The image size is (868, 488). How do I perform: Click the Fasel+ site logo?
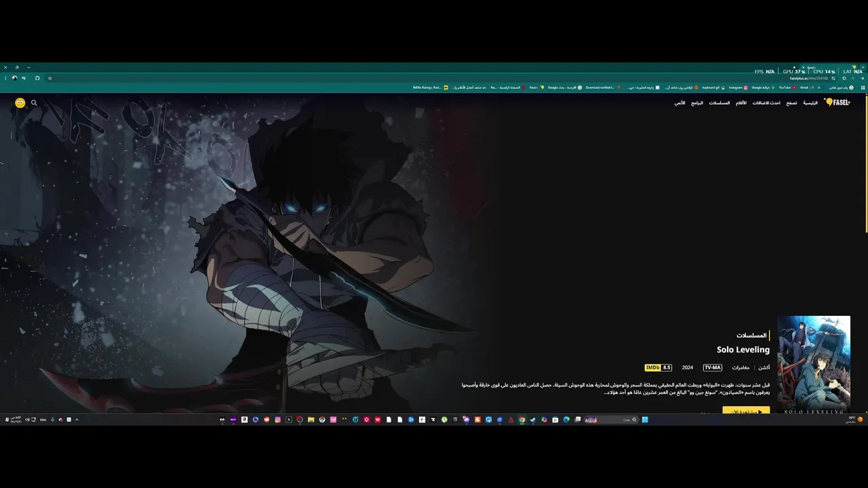click(837, 102)
